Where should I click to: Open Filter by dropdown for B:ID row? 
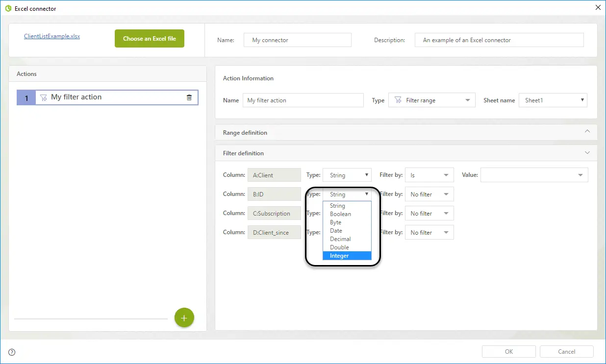[429, 194]
